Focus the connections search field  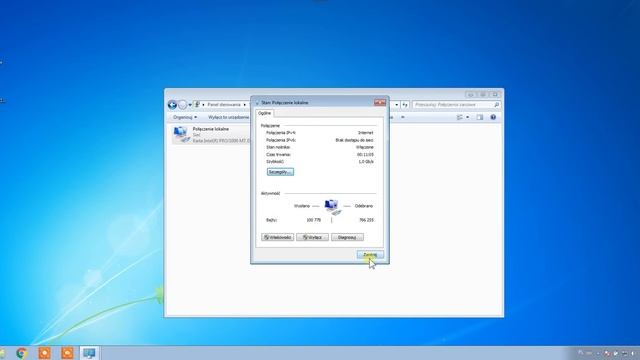coord(456,105)
